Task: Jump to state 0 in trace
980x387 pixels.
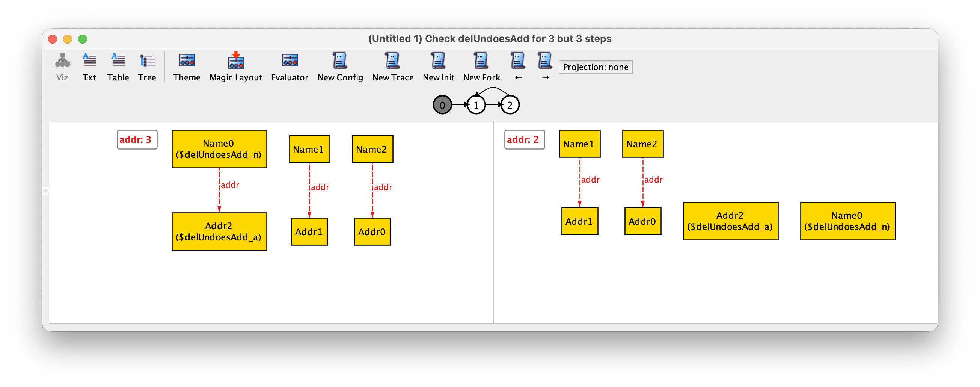Action: [x=442, y=105]
